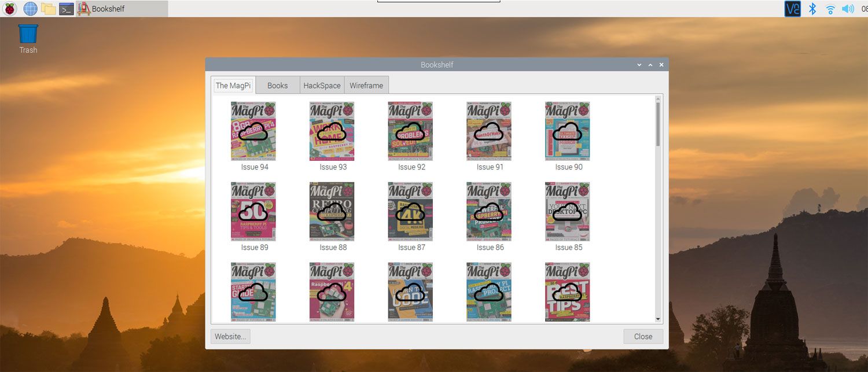
Task: Download Issue 91 via its cloud icon
Action: [x=488, y=131]
